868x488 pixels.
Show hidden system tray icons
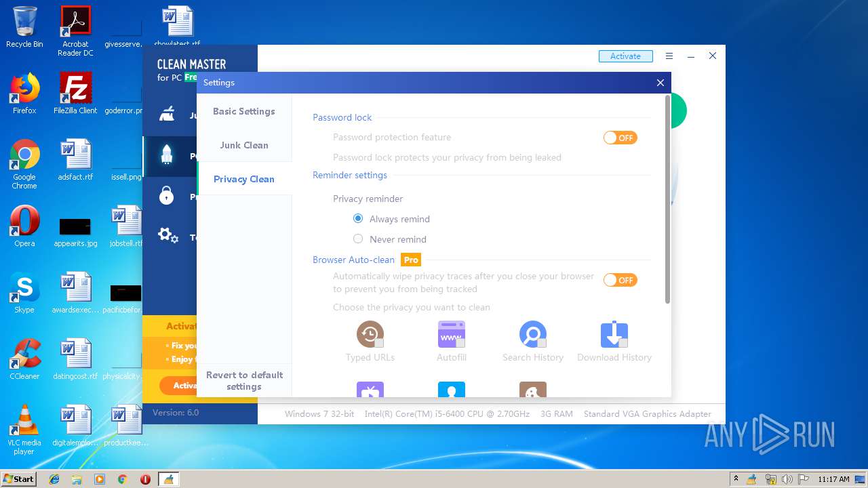click(736, 479)
